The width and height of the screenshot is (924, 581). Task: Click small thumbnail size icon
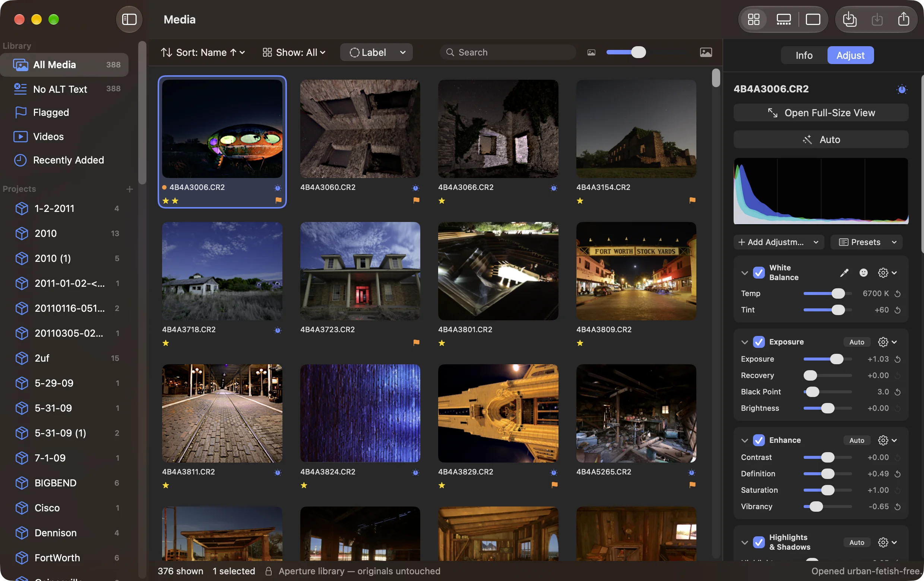point(591,52)
